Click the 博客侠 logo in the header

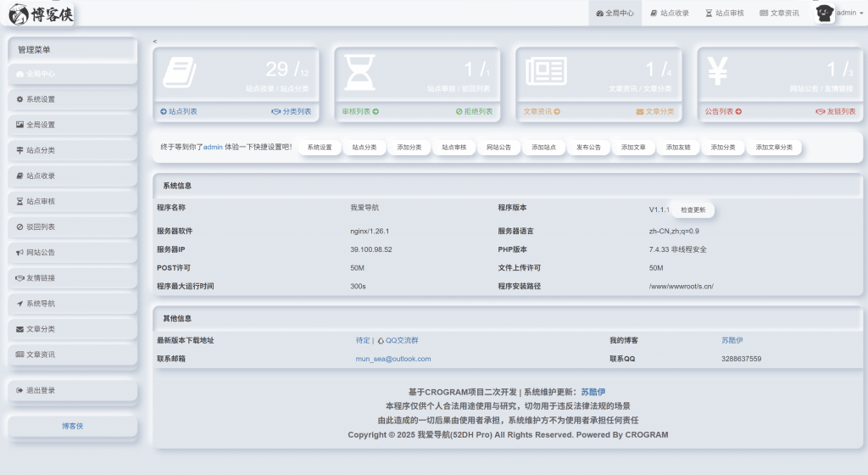pos(41,14)
